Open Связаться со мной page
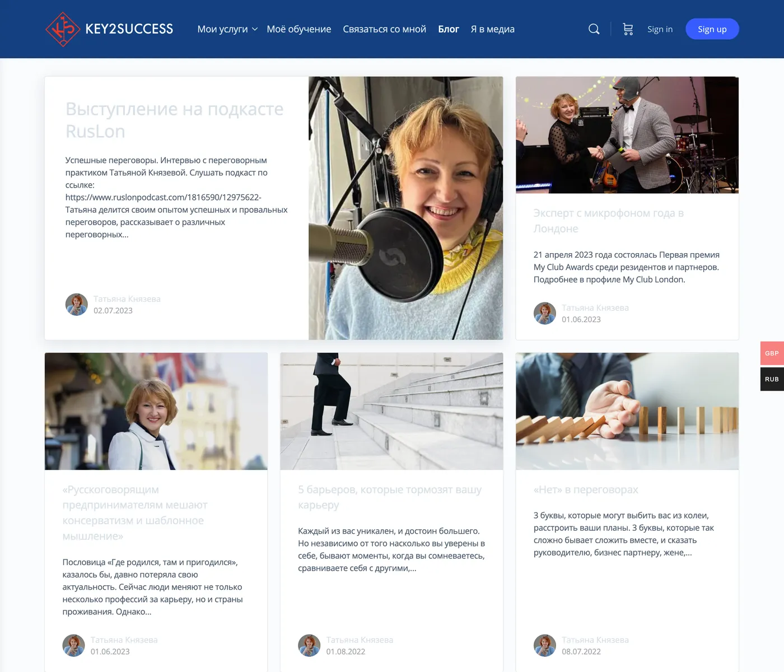The image size is (784, 672). 385,29
